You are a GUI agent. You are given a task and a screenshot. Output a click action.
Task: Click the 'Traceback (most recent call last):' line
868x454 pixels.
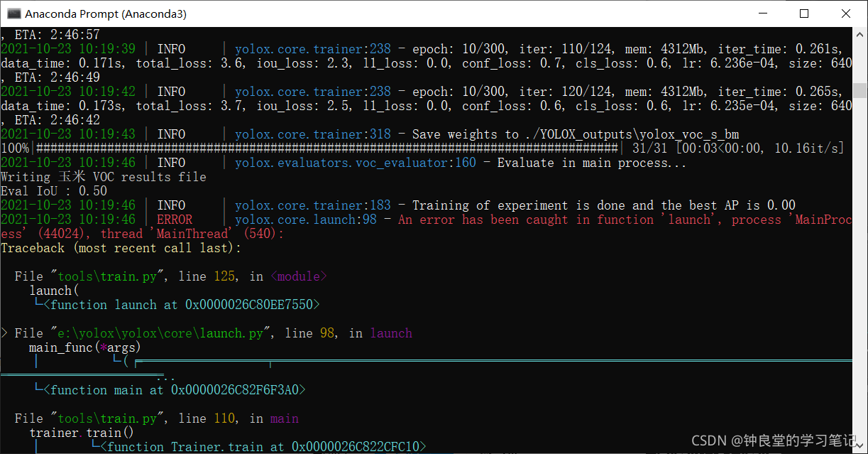point(121,248)
